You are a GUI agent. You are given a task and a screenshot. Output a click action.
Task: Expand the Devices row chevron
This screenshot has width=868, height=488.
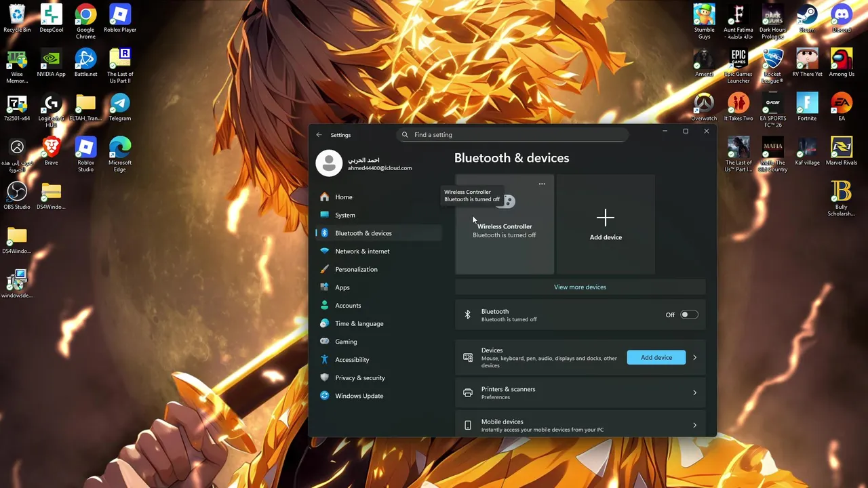click(x=694, y=357)
